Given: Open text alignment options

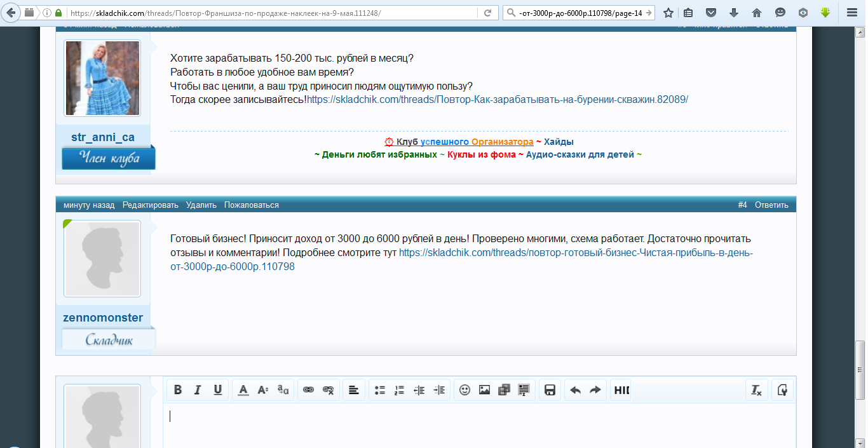Looking at the screenshot, I should tap(354, 390).
